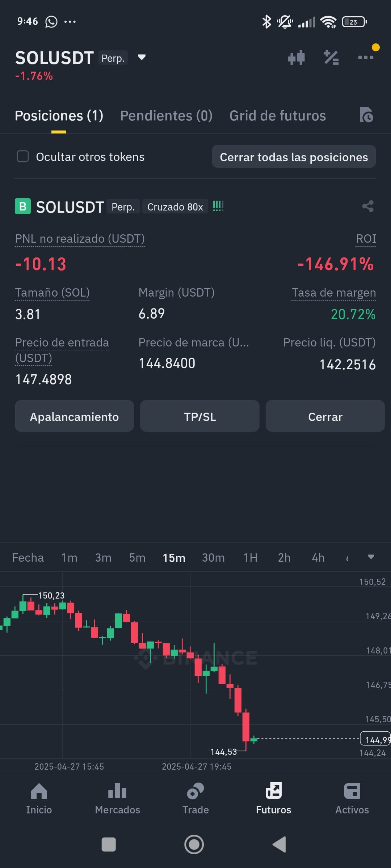
Task: Tap the 147.4898 entry price value
Action: click(43, 379)
